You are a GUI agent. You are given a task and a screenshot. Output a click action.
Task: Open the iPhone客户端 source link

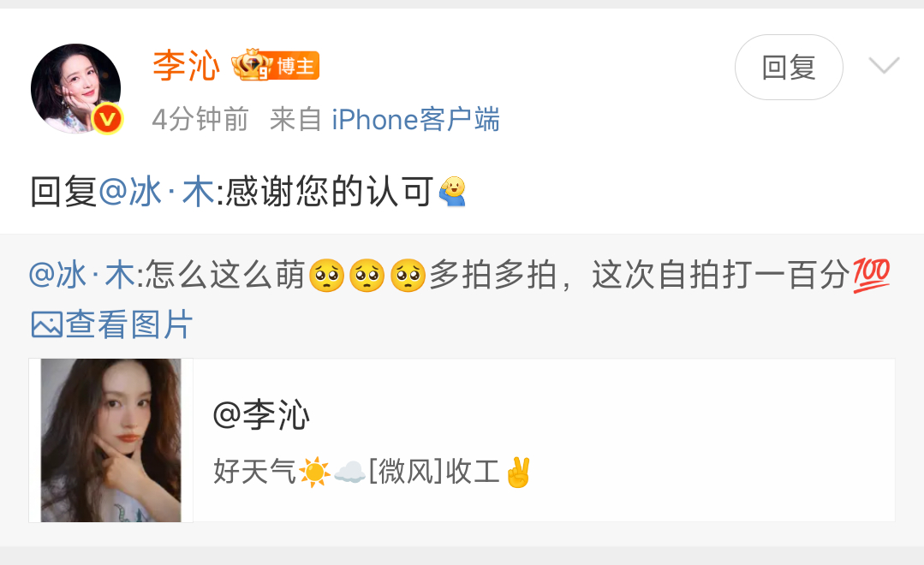(x=415, y=120)
